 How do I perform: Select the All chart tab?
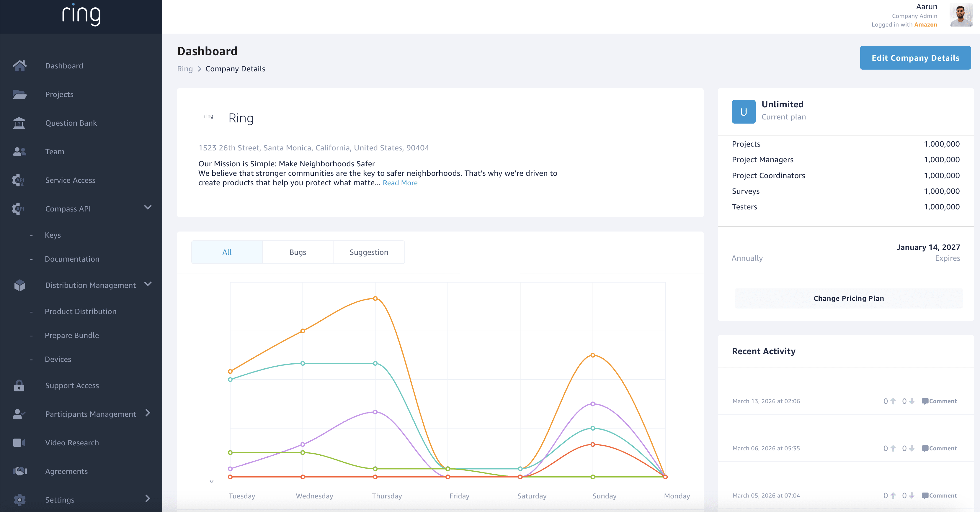227,252
